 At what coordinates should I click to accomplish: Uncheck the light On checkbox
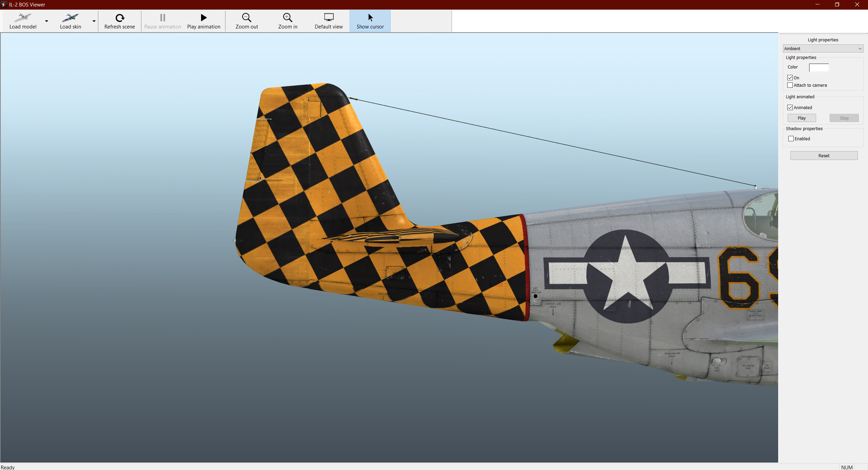tap(790, 78)
